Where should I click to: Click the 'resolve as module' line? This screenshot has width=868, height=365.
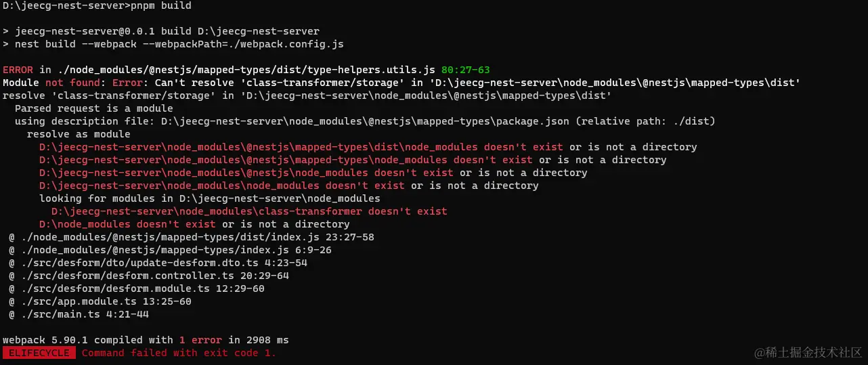tap(79, 134)
